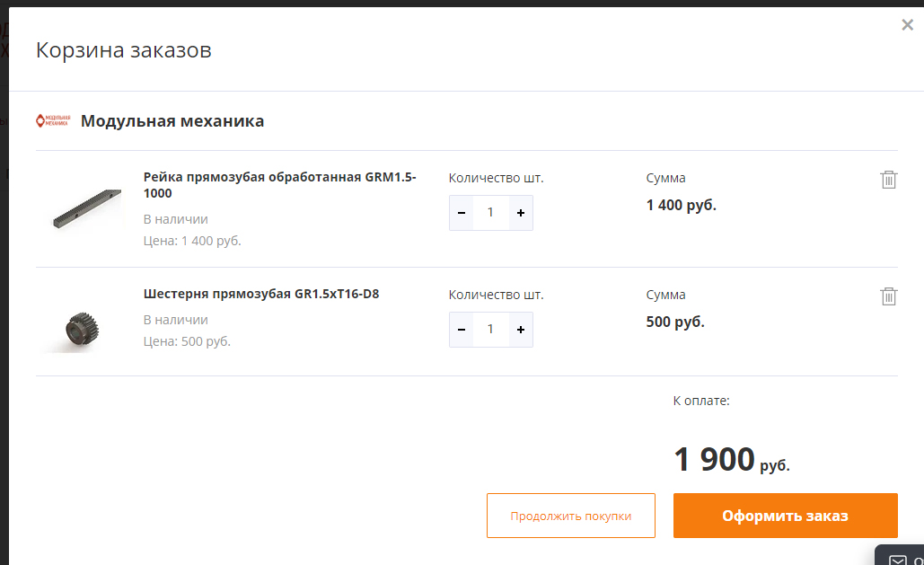This screenshot has height=565, width=924.
Task: Remove the GR1.5xT16-D8 gear from cart
Action: (888, 296)
